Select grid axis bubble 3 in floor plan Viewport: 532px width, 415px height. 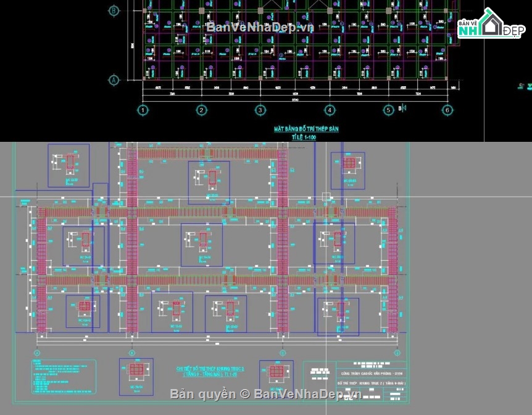[x=260, y=110]
